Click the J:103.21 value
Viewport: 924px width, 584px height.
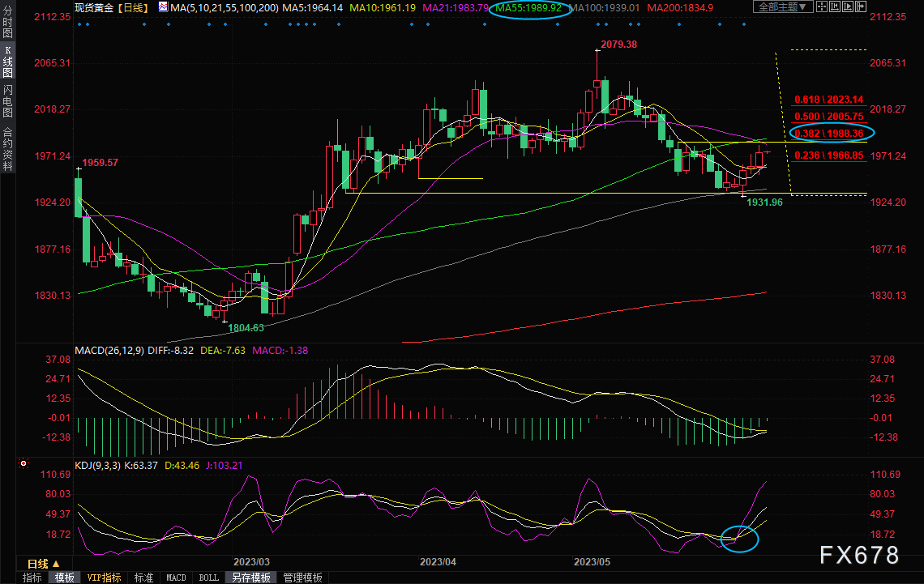point(224,465)
